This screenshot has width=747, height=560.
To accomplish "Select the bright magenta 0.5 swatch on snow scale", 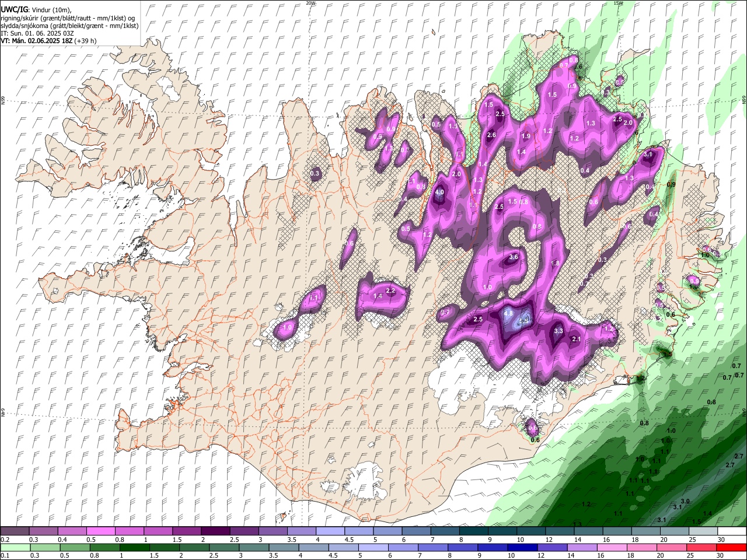I will click(x=100, y=531).
